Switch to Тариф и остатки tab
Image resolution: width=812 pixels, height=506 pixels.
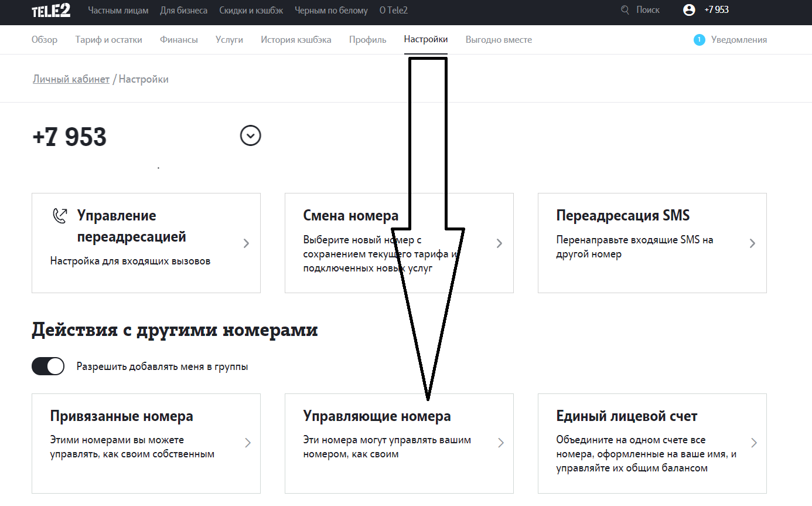click(x=109, y=40)
